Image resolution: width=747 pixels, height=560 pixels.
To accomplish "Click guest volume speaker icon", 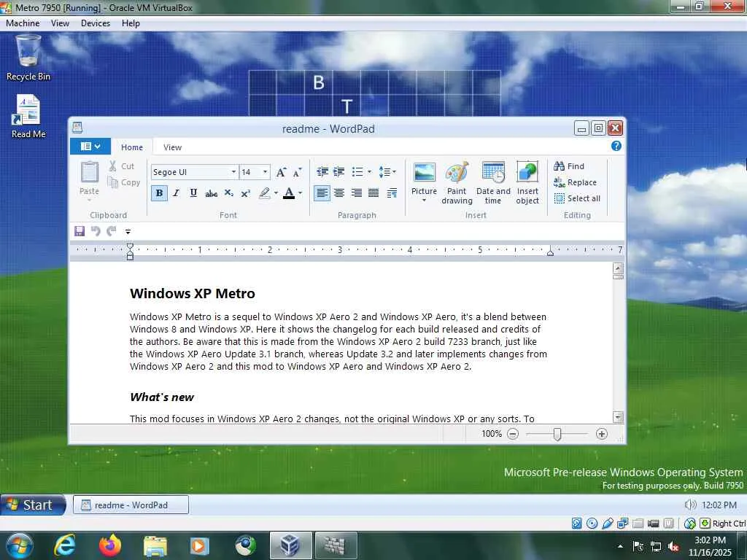I will (x=690, y=505).
